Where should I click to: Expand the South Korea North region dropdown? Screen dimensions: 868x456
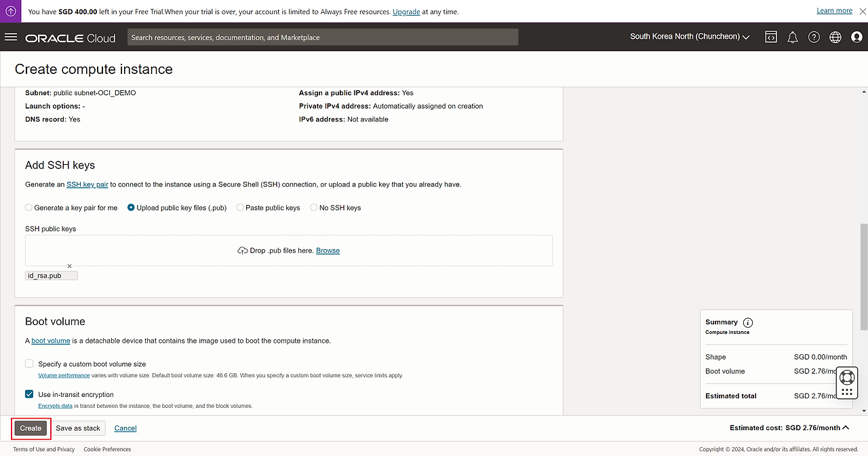[x=690, y=37]
